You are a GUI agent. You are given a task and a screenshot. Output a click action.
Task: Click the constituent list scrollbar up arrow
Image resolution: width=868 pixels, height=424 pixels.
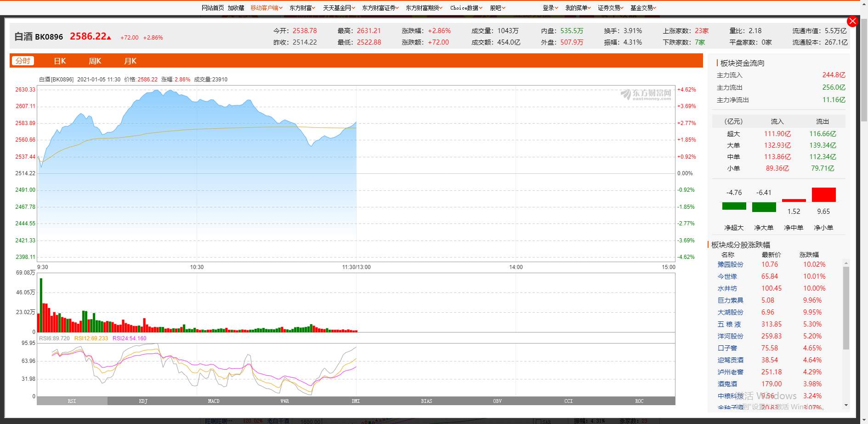pyautogui.click(x=846, y=263)
